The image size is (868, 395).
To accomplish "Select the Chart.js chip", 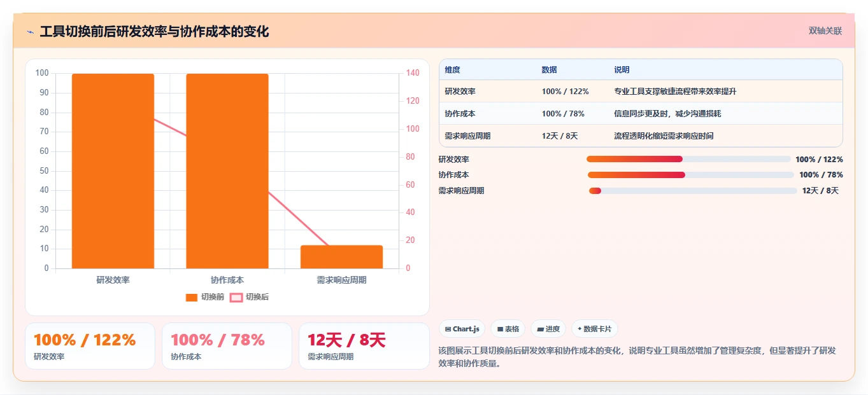I will pyautogui.click(x=462, y=329).
